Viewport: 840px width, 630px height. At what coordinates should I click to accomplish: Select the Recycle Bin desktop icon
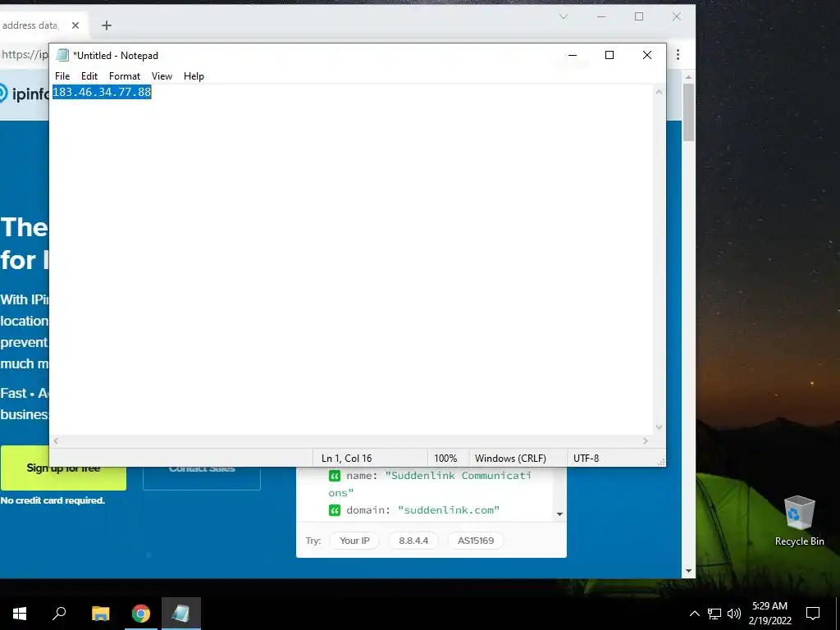799,521
